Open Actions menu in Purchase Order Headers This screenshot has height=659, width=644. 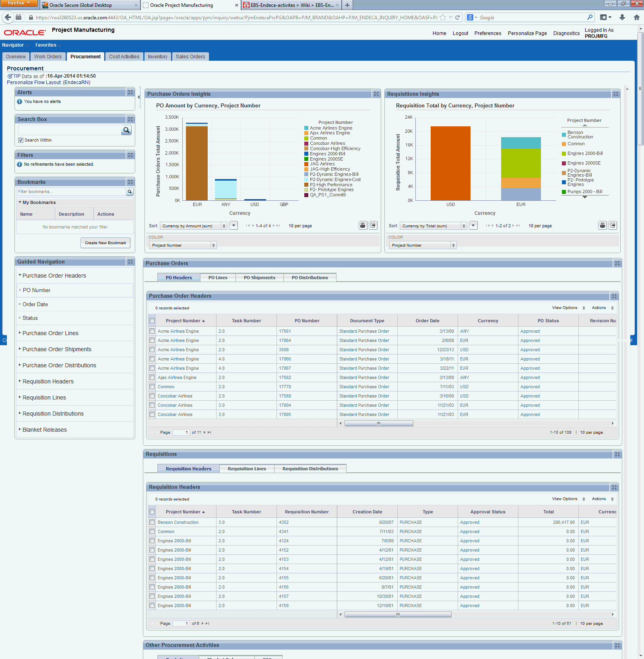tap(603, 308)
